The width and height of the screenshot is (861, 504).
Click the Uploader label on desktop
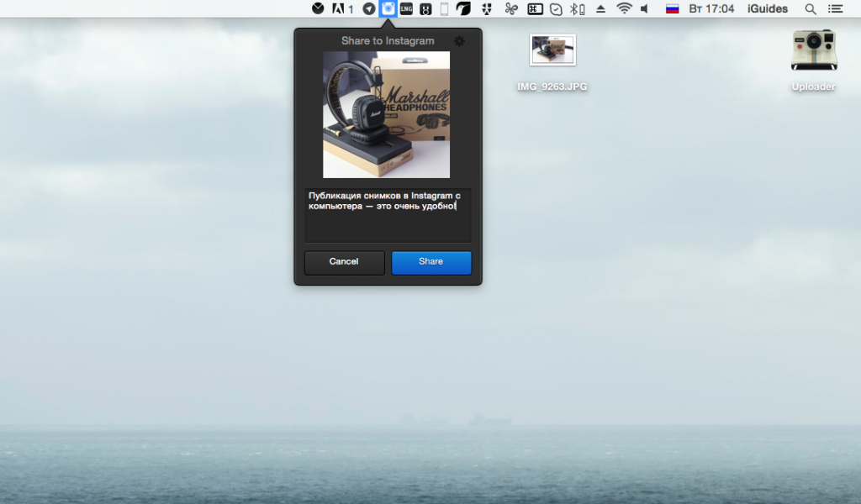point(813,87)
